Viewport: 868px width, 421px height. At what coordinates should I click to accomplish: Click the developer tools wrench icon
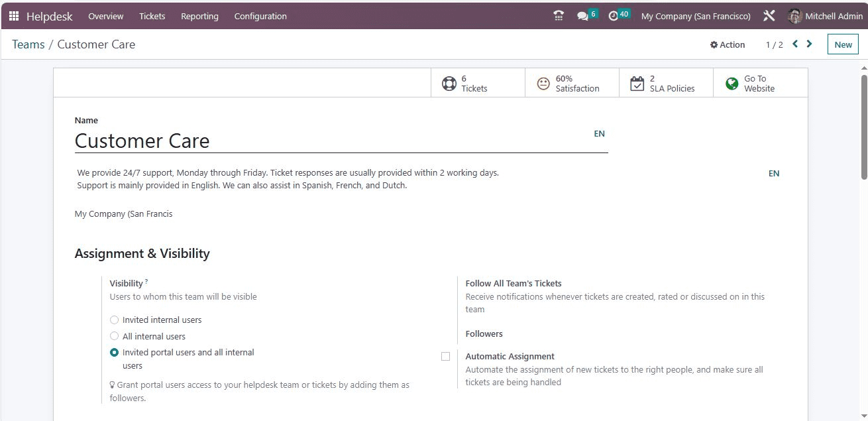(769, 16)
